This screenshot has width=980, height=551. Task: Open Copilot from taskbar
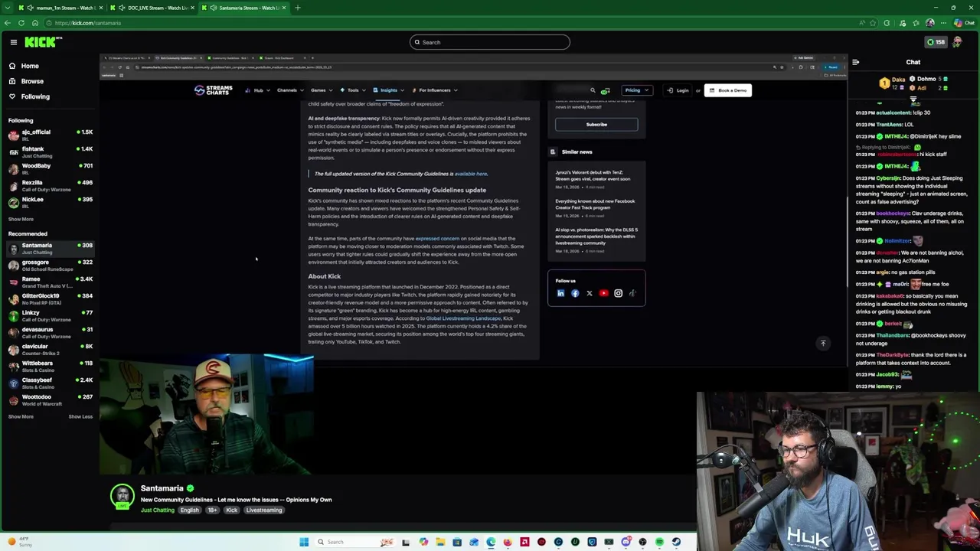point(423,542)
